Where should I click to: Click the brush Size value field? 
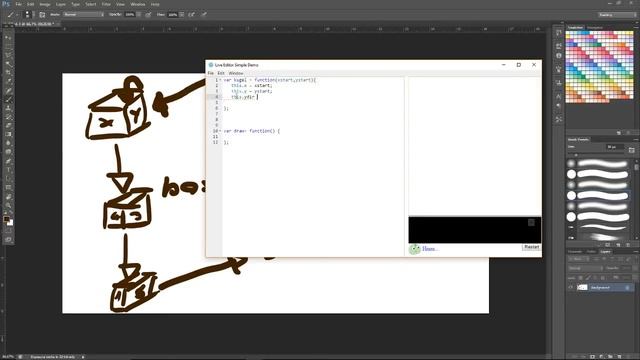tap(615, 147)
